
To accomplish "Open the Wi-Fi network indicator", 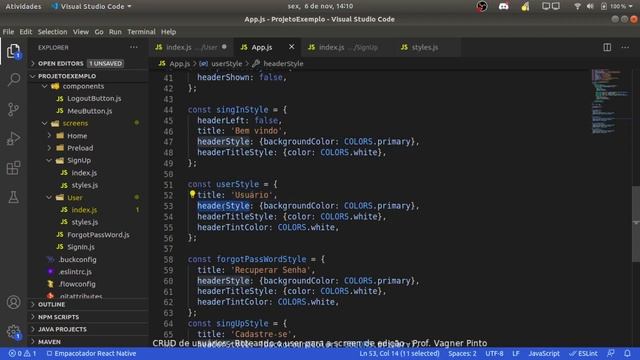I will [x=577, y=7].
